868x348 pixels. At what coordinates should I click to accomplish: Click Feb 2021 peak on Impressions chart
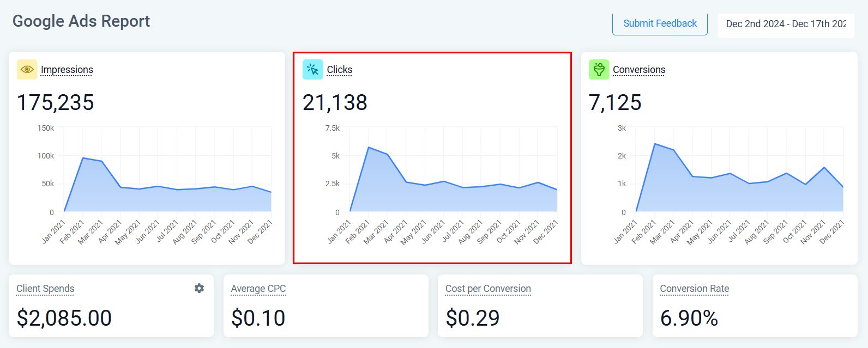tap(83, 158)
